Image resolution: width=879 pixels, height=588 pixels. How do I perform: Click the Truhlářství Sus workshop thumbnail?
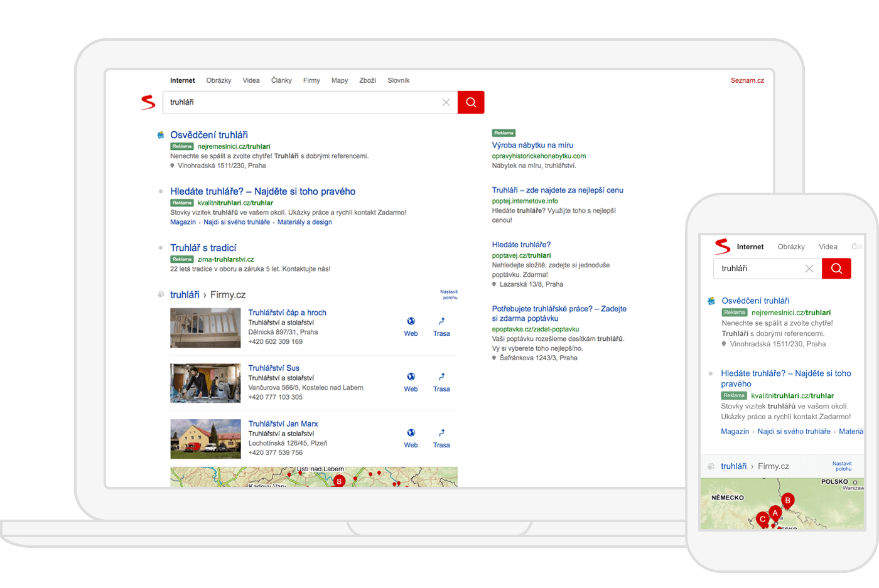click(205, 383)
